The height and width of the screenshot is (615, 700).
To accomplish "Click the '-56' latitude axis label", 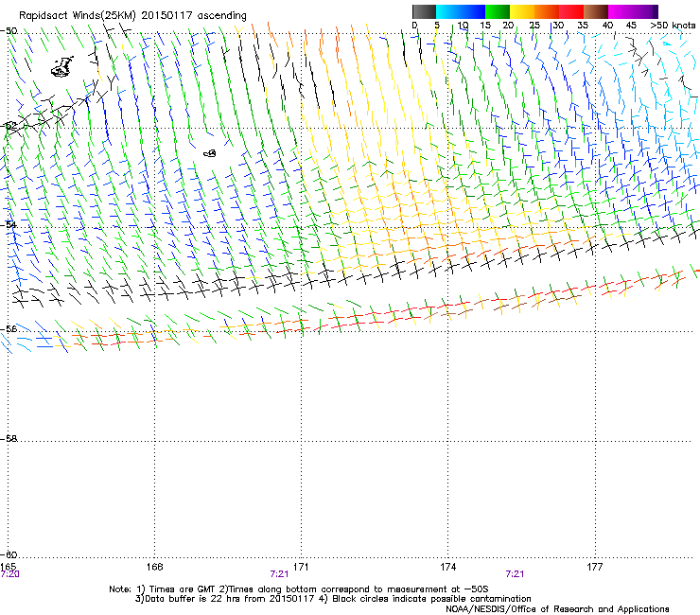I will pyautogui.click(x=9, y=328).
